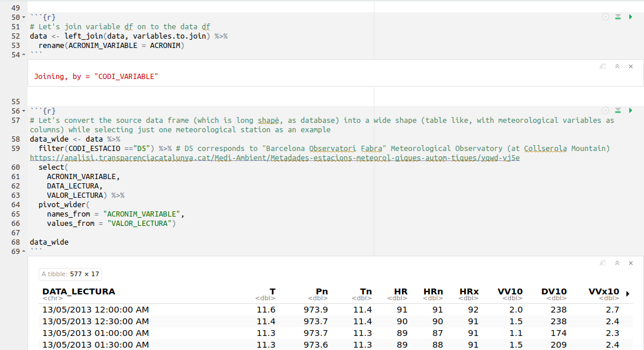Select the 13/05/2013 12:30:00 AM row
Viewport: 644px width, 350px height.
point(336,321)
